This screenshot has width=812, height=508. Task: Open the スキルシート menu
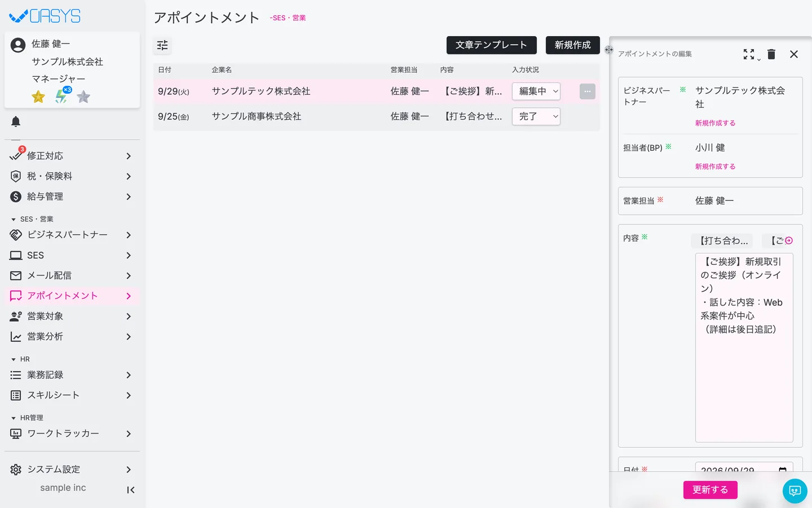(72, 395)
